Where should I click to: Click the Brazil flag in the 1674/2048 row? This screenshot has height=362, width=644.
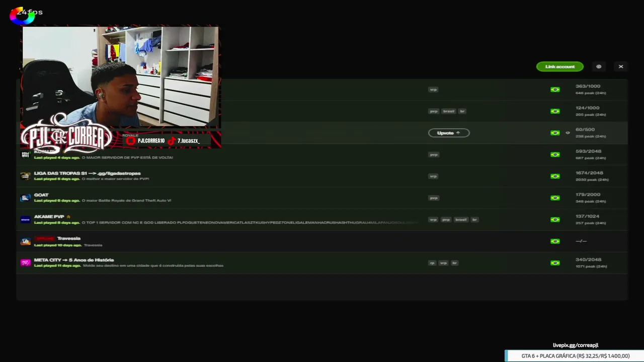click(x=555, y=176)
